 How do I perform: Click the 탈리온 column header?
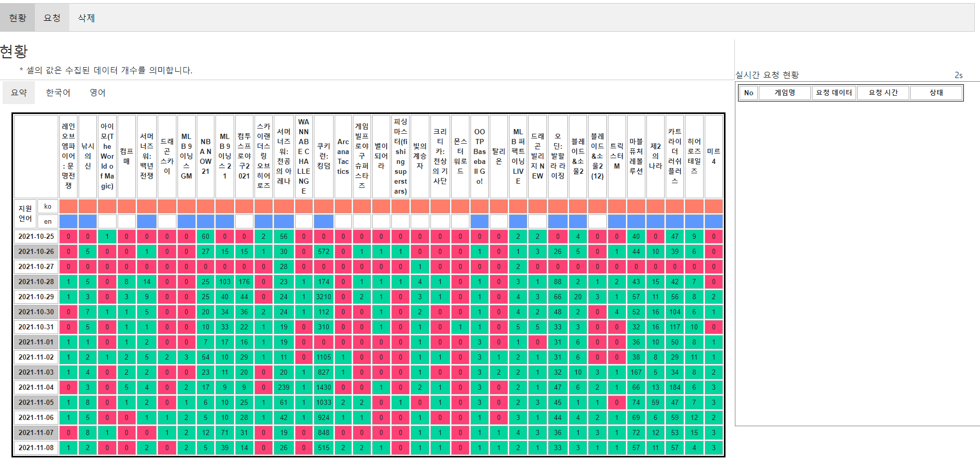pos(499,156)
